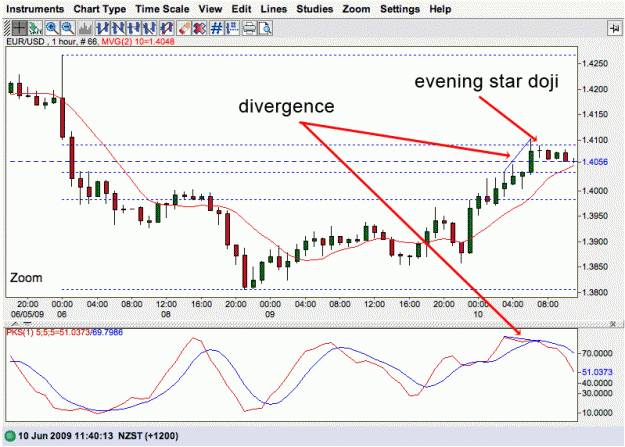Click the dotted levels icon
Viewport: 625px width, 447px height.
(232, 28)
